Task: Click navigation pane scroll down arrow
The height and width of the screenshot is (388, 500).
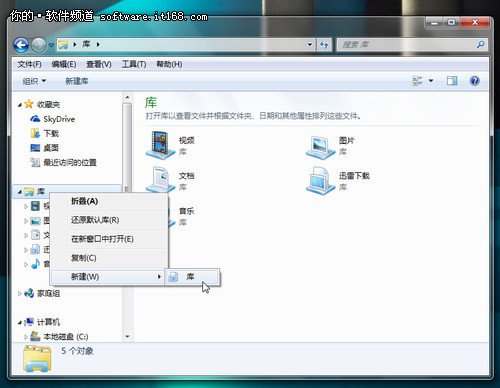Action: 127,336
